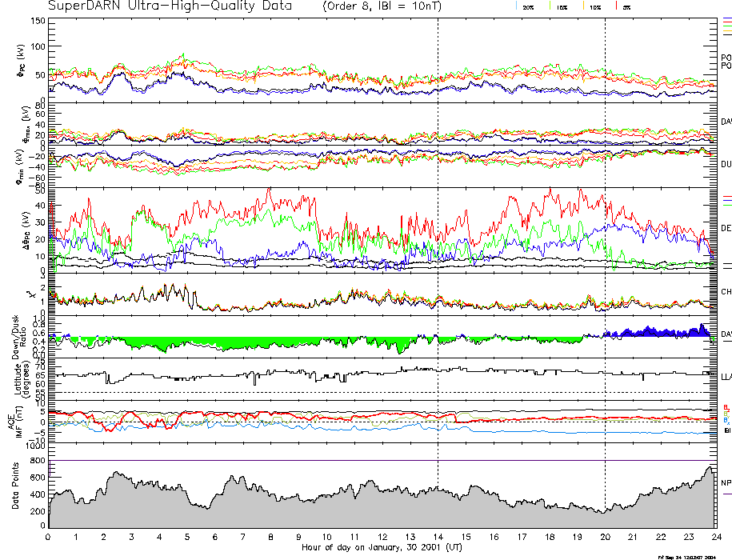Viewport: 732px width, 560px height.
Task: Click the hour 24 tick label on x-axis
Action: click(715, 538)
